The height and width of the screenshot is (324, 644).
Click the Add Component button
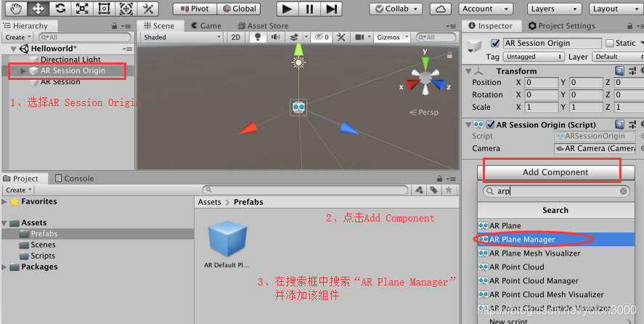555,172
